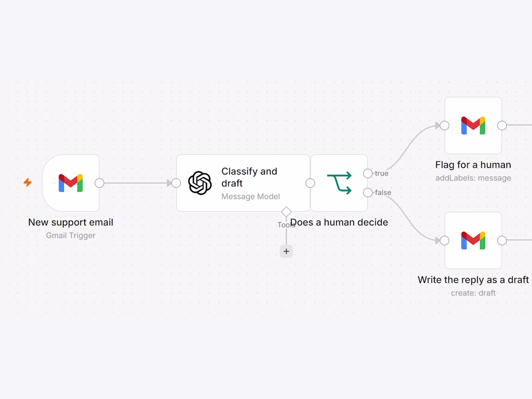Viewport: 532px width, 399px height.
Task: Click output connector of Write the reply node
Action: 502,240
